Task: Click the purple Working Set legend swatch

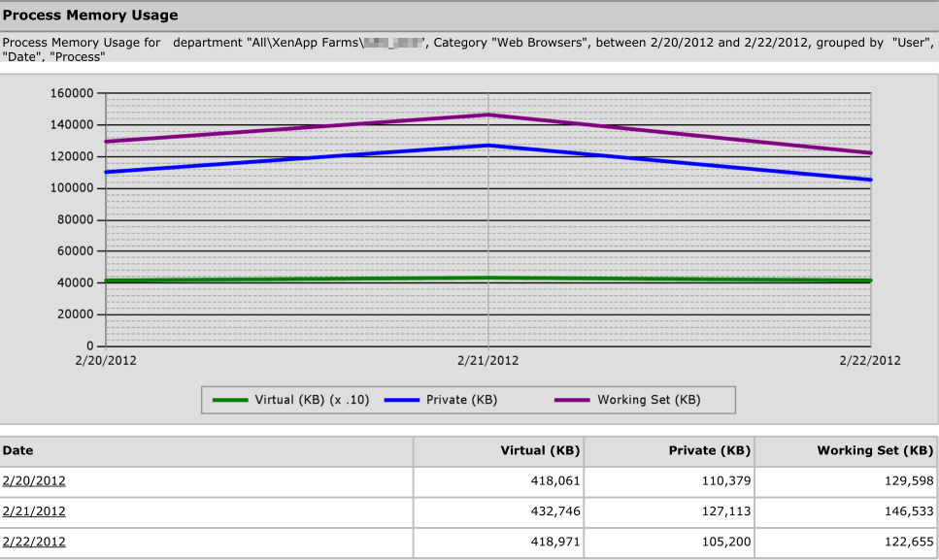Action: (572, 400)
